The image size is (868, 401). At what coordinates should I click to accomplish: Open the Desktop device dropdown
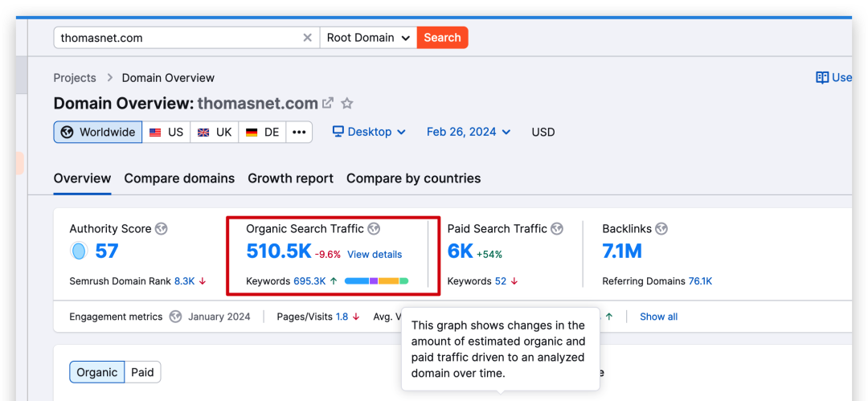369,132
